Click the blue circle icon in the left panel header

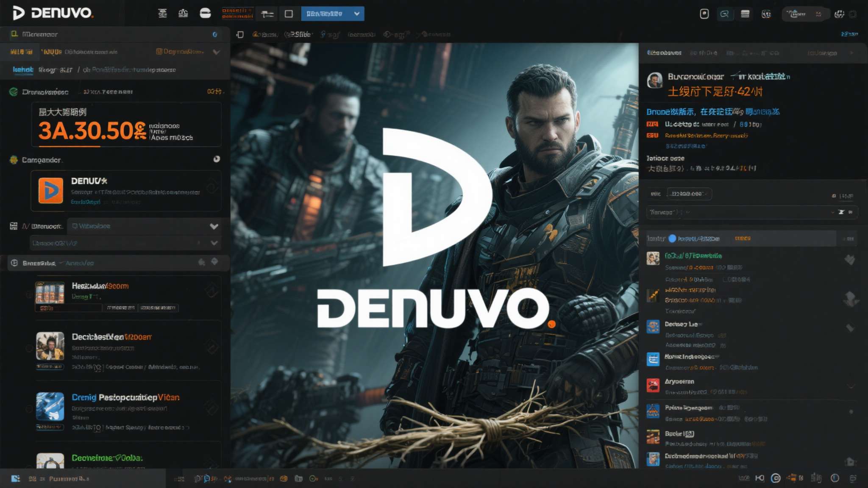pyautogui.click(x=215, y=34)
